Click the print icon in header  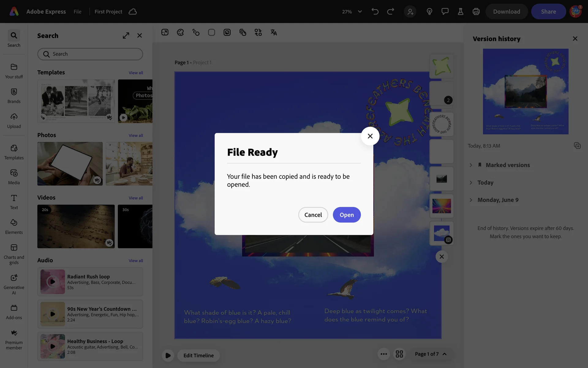[476, 12]
